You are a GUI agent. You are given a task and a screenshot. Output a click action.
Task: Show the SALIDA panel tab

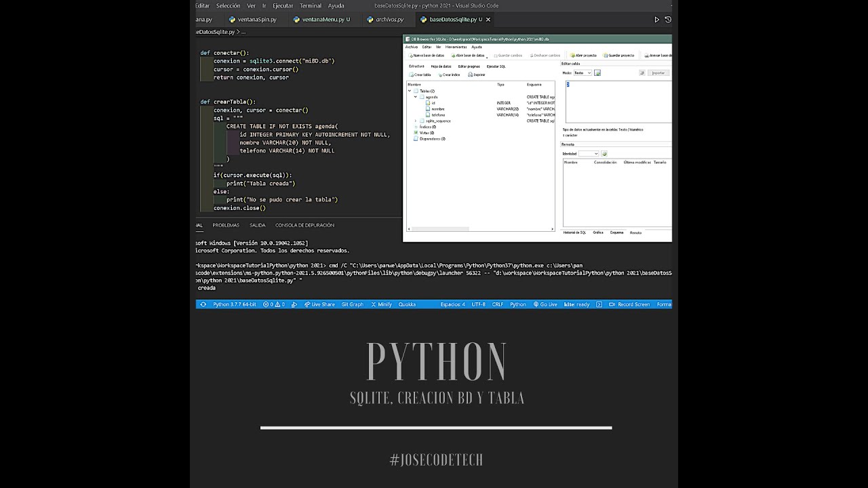[x=258, y=225]
